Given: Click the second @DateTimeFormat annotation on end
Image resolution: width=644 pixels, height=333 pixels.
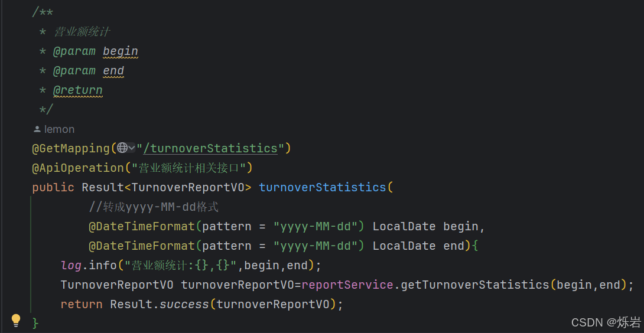Looking at the screenshot, I should coord(141,246).
